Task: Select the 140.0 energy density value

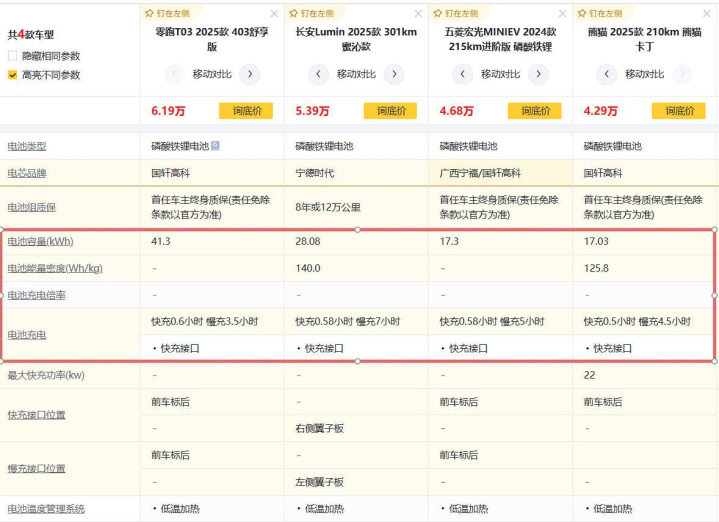Action: tap(308, 268)
